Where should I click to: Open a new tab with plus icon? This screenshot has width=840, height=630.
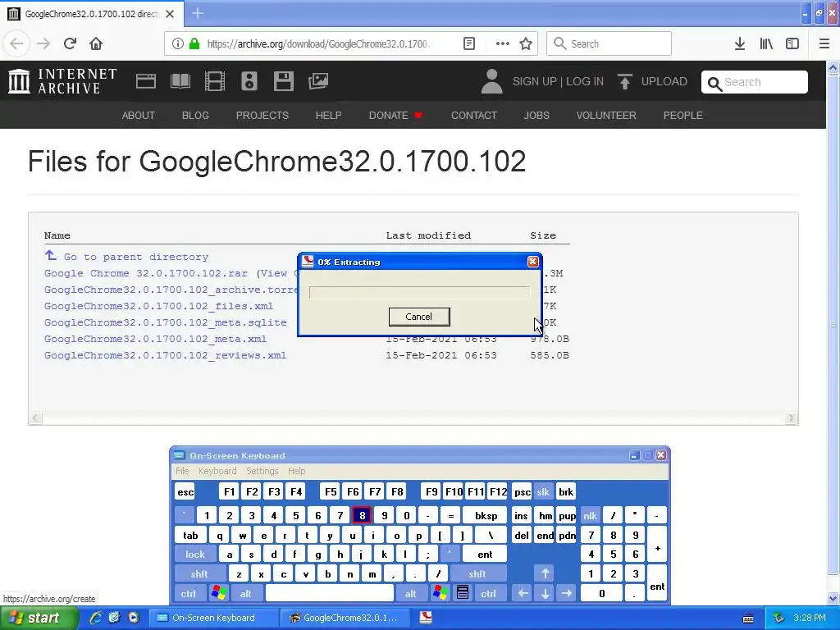pos(198,13)
